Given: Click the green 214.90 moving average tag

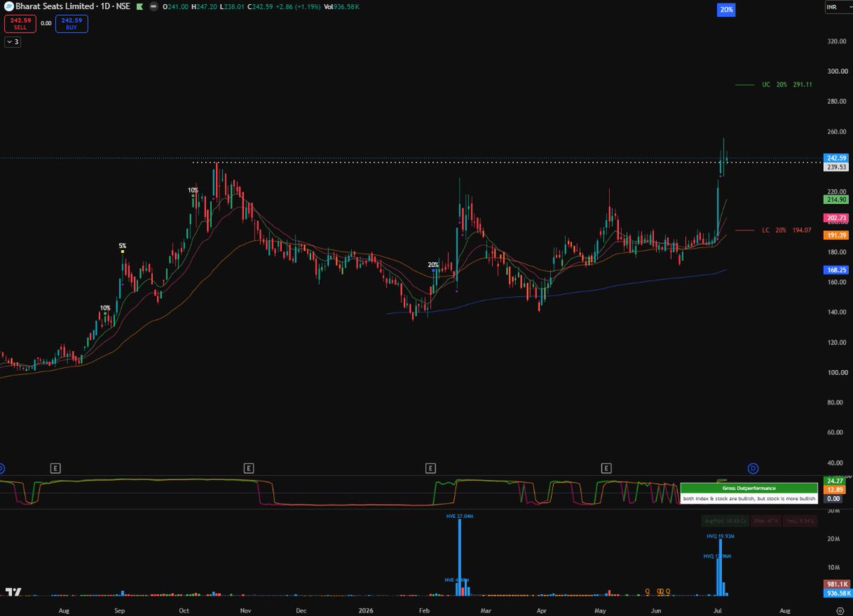Looking at the screenshot, I should pyautogui.click(x=835, y=200).
